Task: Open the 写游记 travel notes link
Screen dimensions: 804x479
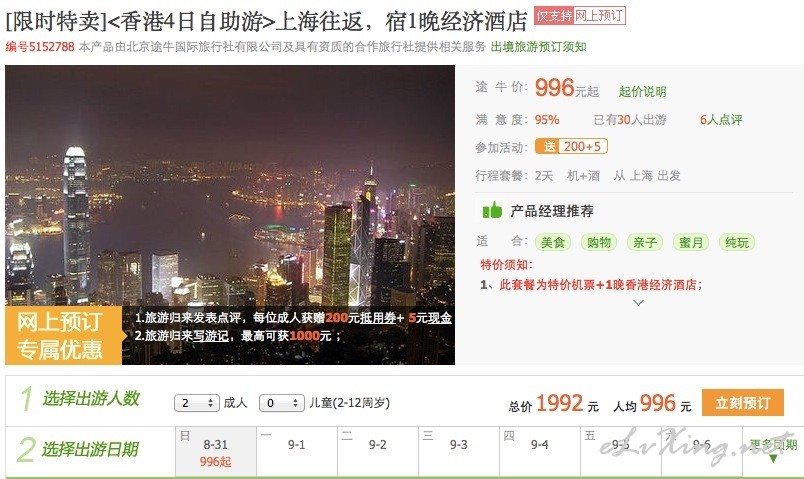Action: [211, 336]
